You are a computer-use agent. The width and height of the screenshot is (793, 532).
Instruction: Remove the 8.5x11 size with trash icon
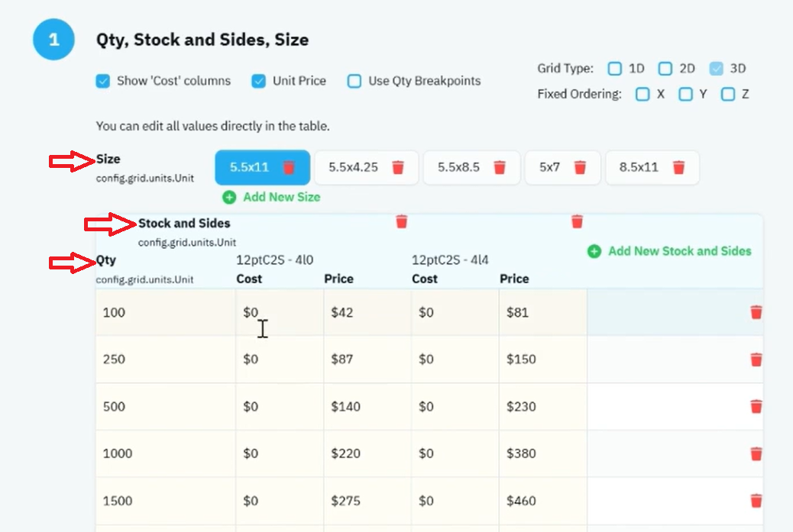pyautogui.click(x=678, y=167)
